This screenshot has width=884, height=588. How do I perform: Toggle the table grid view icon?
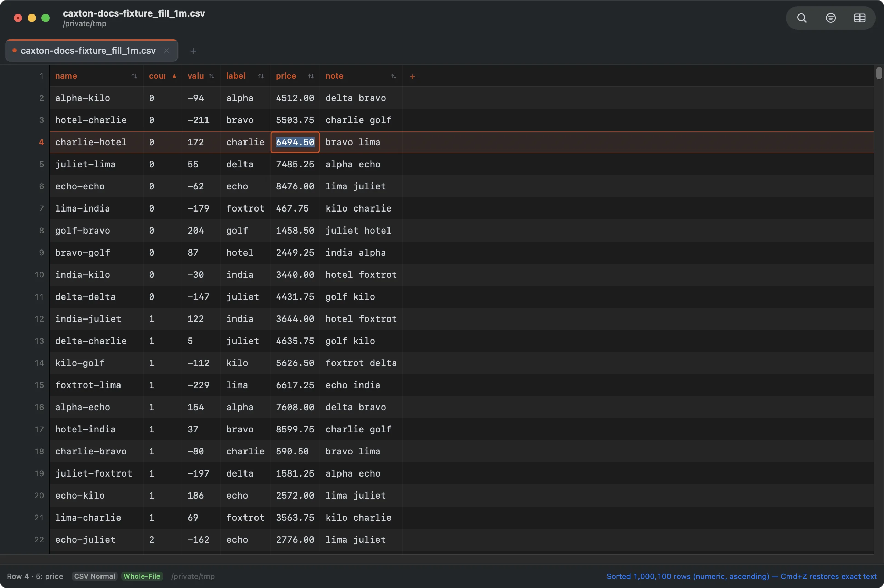coord(859,18)
